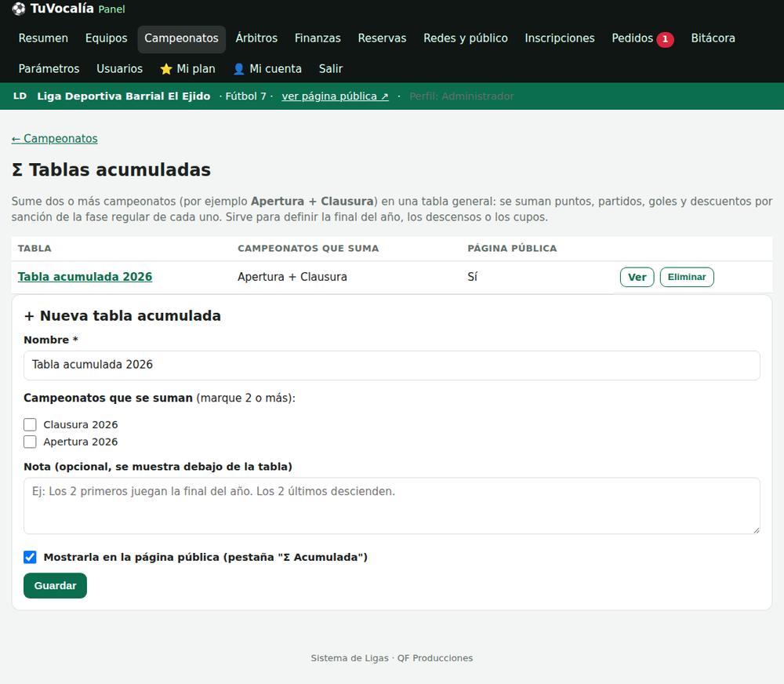Click into the Nota textarea

click(391, 506)
